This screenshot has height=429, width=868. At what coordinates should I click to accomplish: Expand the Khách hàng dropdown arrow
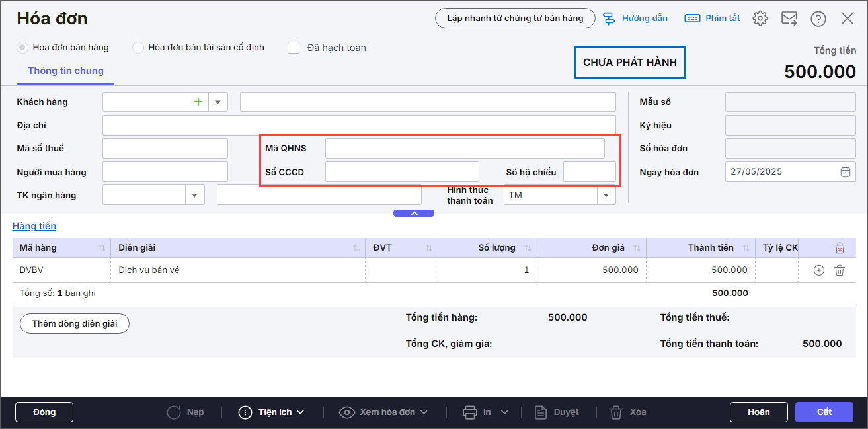tap(217, 102)
